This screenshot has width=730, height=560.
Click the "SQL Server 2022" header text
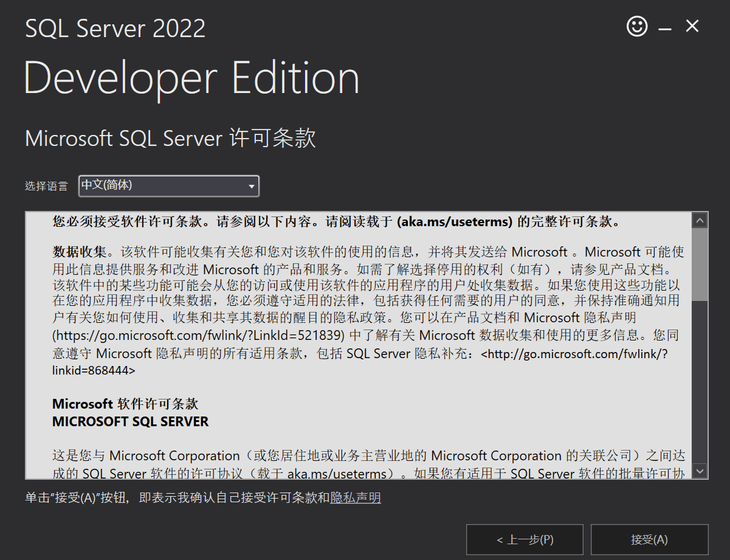[x=115, y=29]
